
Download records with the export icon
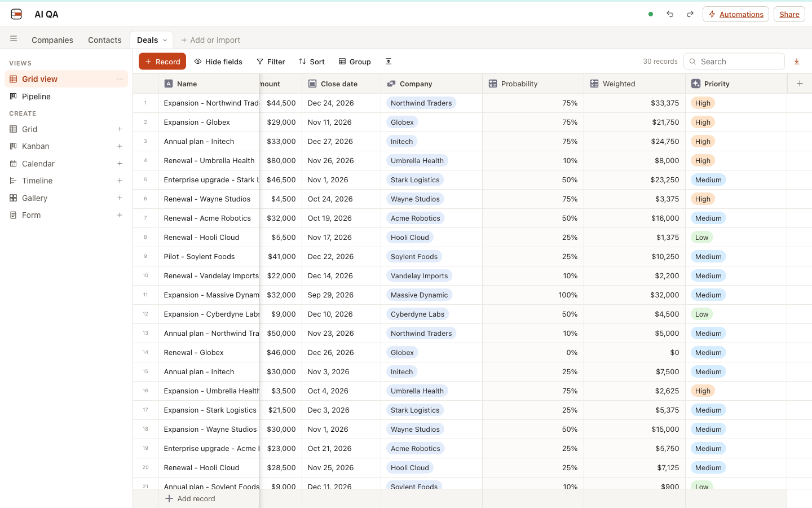point(797,62)
